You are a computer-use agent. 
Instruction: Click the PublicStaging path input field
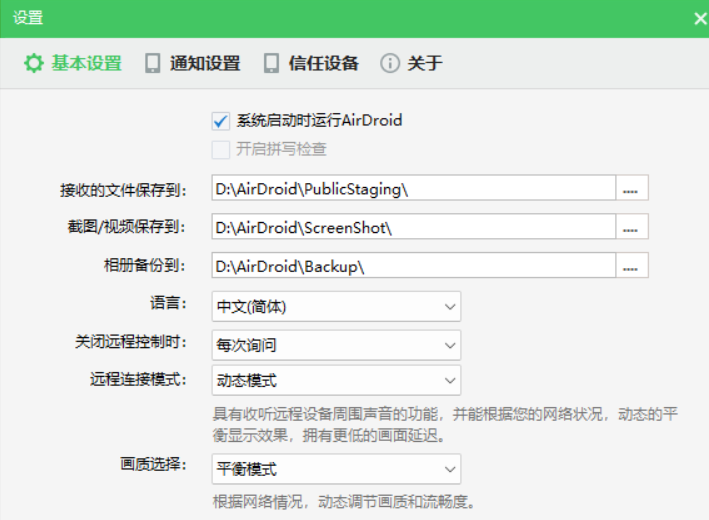[413, 188]
